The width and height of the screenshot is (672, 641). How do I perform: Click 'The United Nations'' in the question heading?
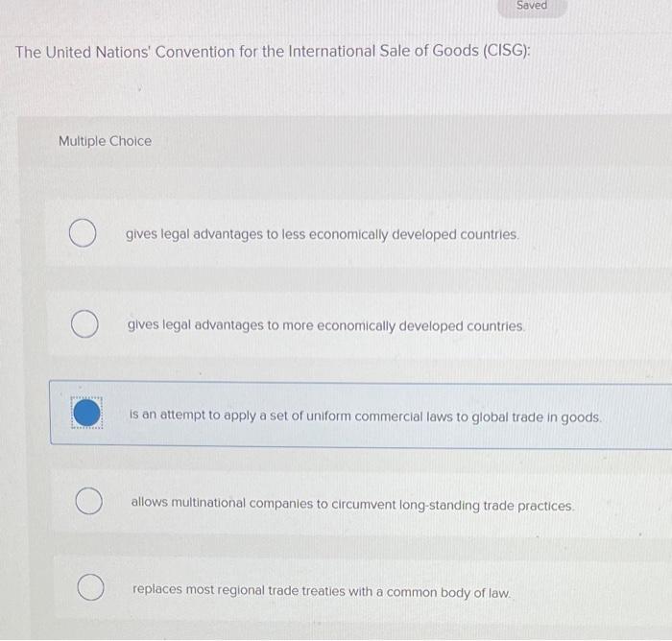pos(82,51)
